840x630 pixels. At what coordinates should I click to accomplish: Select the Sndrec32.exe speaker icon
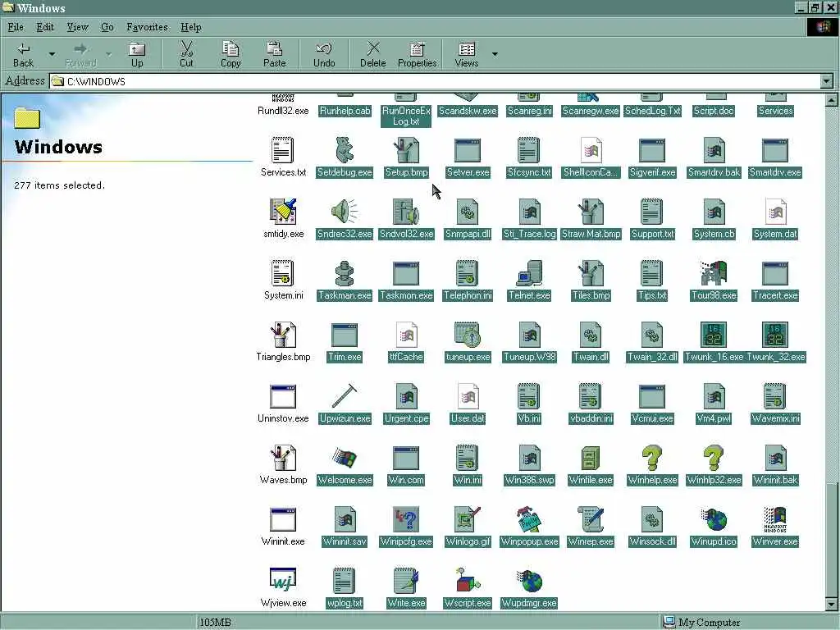click(x=345, y=212)
